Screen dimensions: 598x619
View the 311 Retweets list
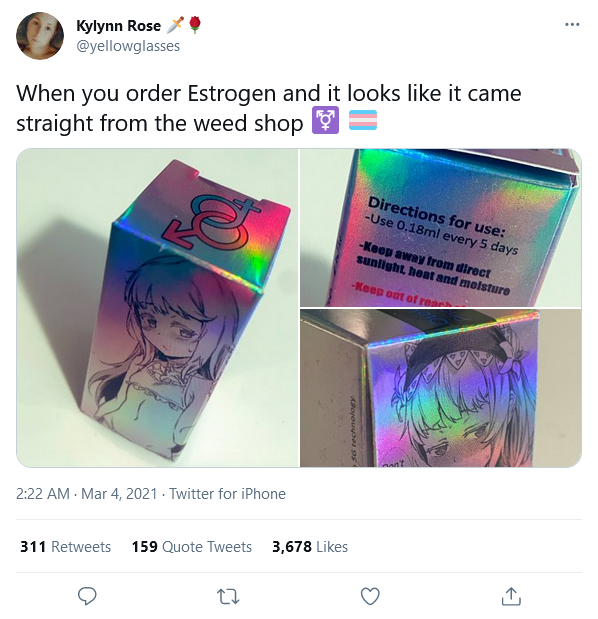click(x=66, y=547)
